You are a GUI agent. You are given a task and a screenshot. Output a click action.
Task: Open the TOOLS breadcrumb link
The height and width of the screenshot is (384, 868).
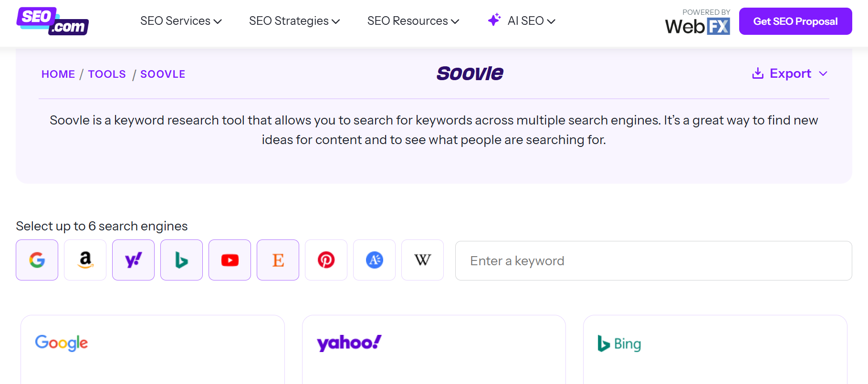pyautogui.click(x=107, y=74)
